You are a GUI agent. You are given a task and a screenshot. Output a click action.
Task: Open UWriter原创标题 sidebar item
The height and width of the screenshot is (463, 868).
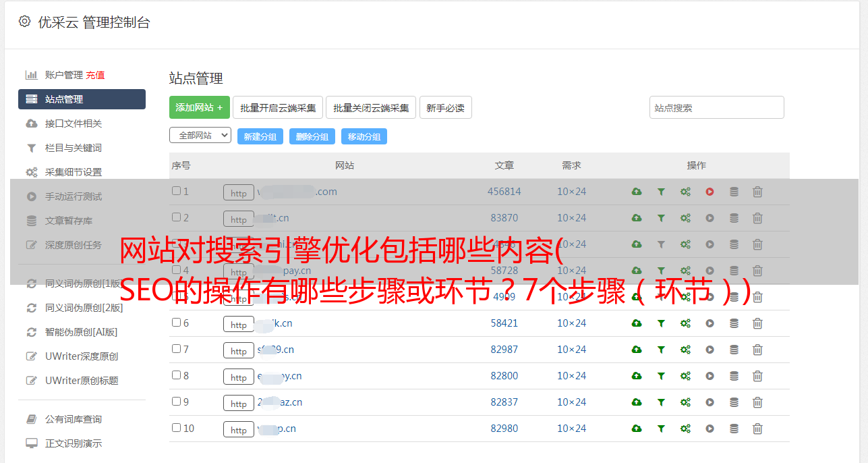point(82,381)
